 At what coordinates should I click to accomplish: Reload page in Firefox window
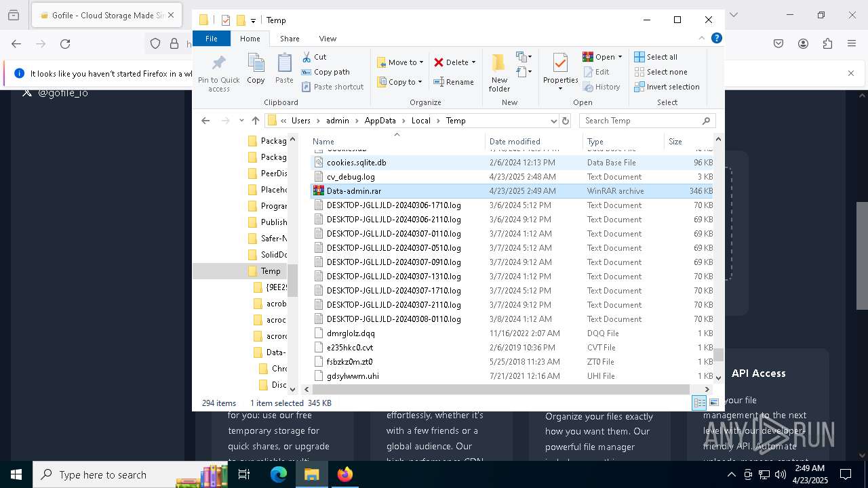65,44
